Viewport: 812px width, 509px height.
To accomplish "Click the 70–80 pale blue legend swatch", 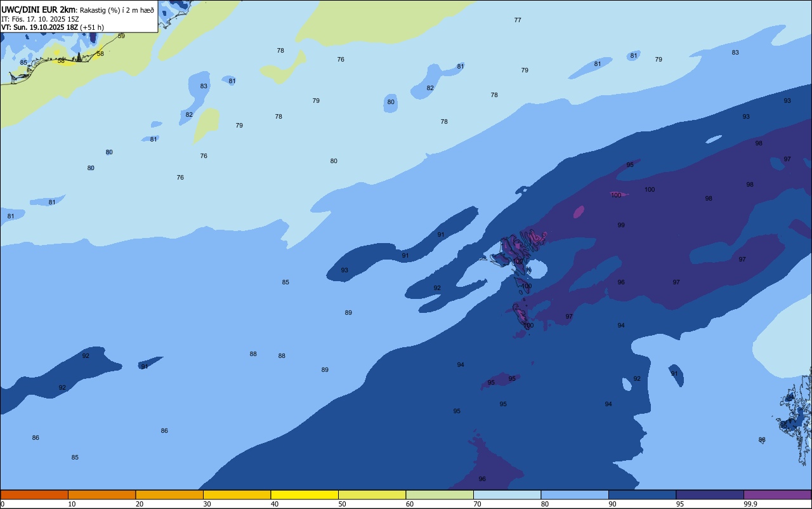I will point(507,494).
